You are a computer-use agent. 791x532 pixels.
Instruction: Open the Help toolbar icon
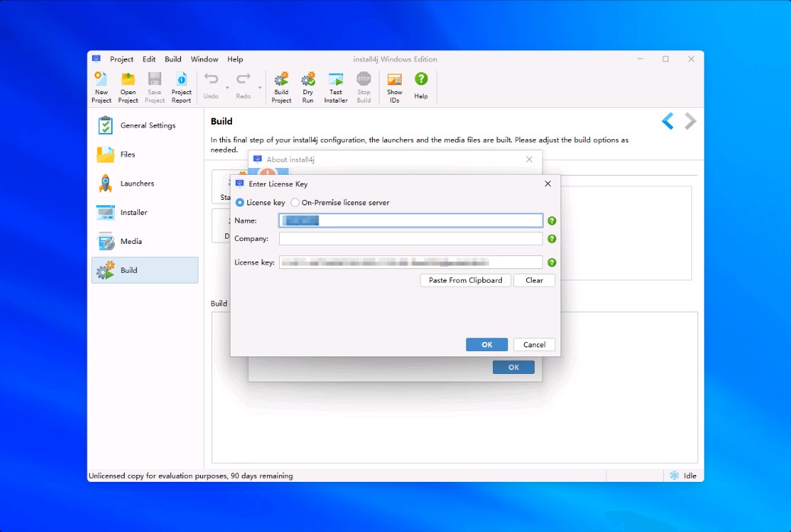coord(421,86)
